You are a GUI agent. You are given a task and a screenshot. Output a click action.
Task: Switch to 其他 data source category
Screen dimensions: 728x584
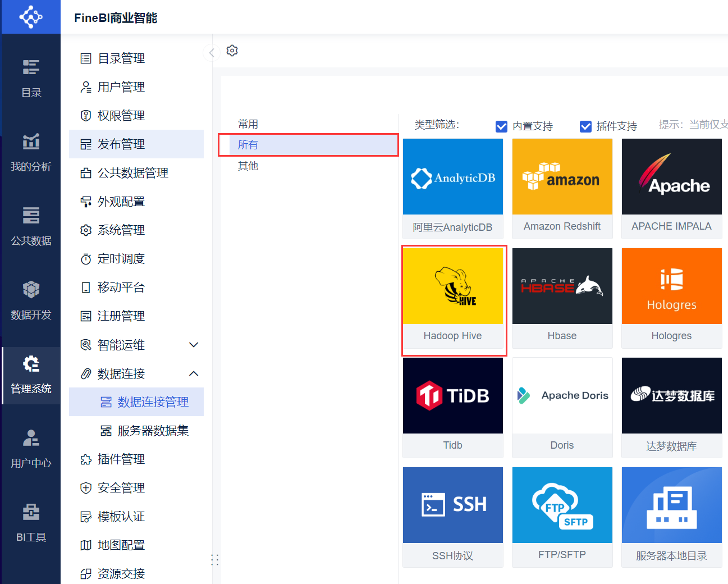(313, 166)
